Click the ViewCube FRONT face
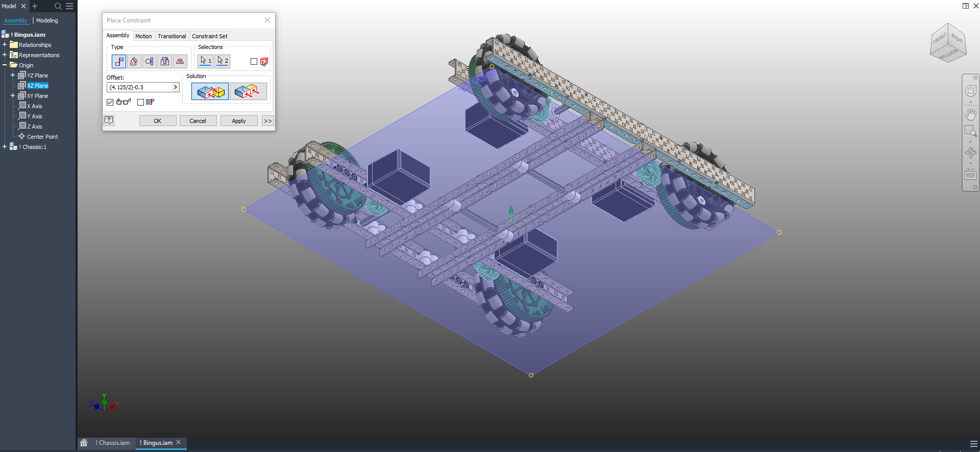The image size is (980, 452). [x=939, y=39]
